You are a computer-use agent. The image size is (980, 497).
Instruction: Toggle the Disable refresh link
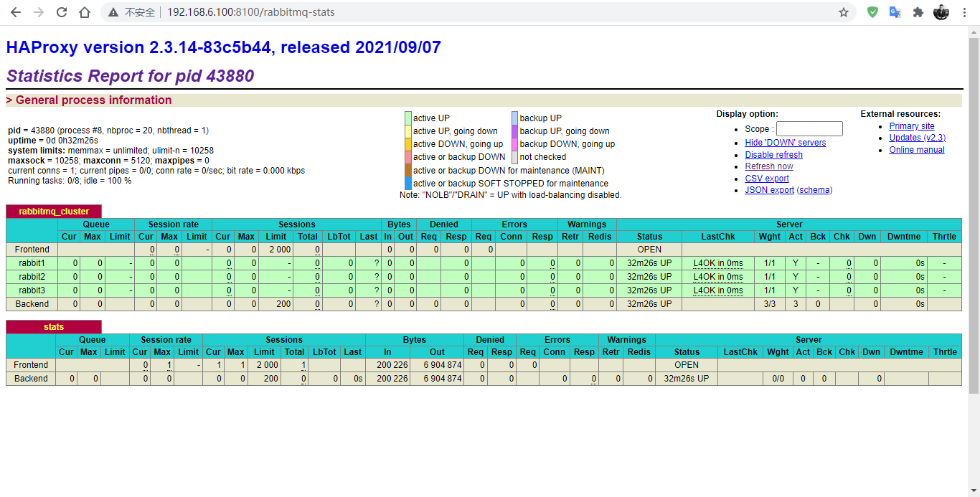(773, 155)
